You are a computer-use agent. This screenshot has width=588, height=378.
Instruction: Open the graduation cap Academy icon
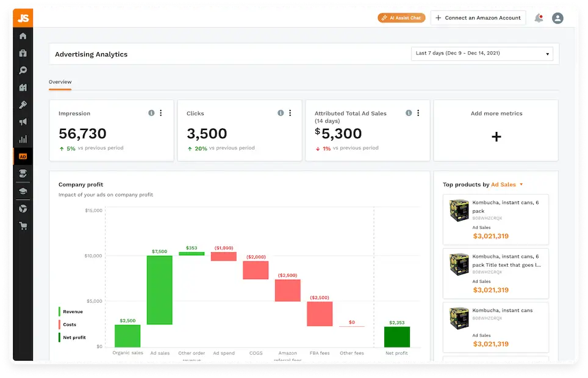23,191
